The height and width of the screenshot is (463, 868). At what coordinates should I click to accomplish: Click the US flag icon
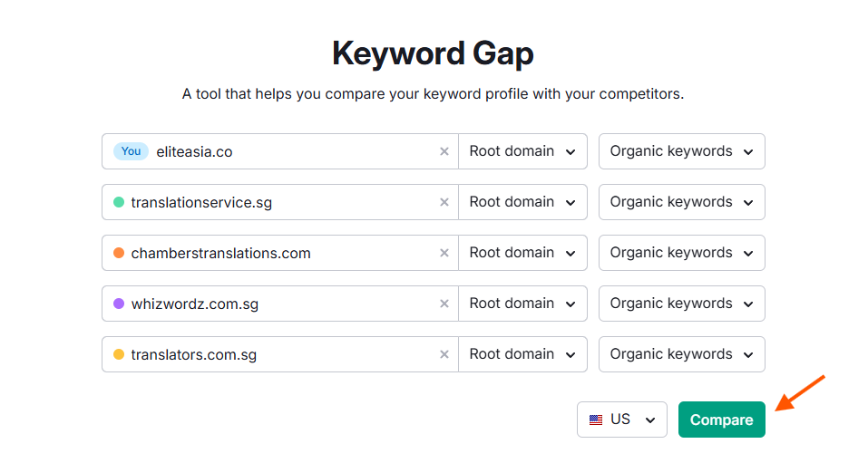point(596,420)
